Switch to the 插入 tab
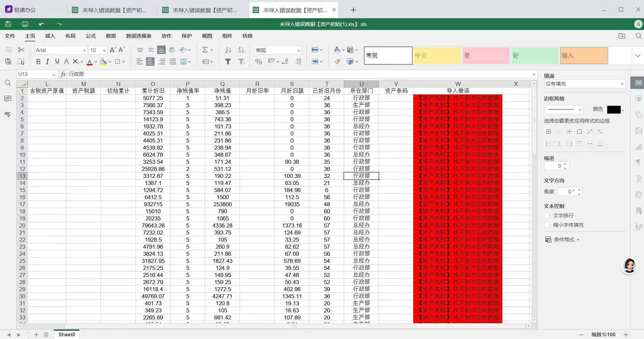Viewport: 644px width, 339px height. [50, 36]
